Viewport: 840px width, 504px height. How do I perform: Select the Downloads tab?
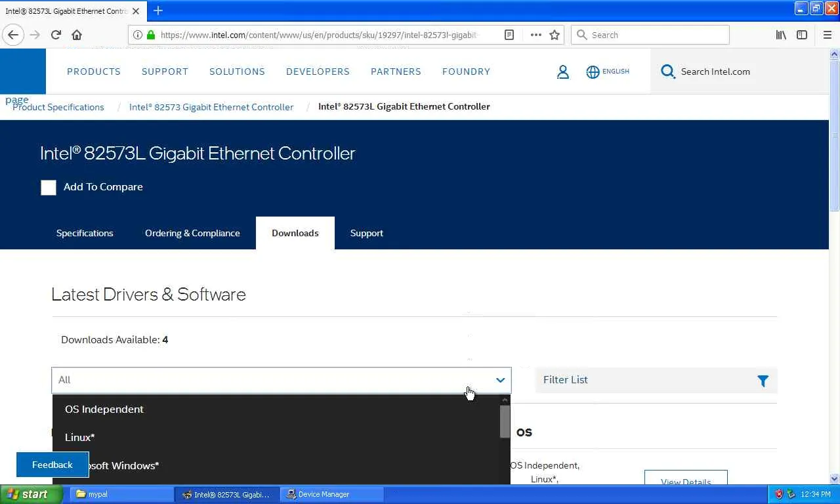pyautogui.click(x=295, y=233)
